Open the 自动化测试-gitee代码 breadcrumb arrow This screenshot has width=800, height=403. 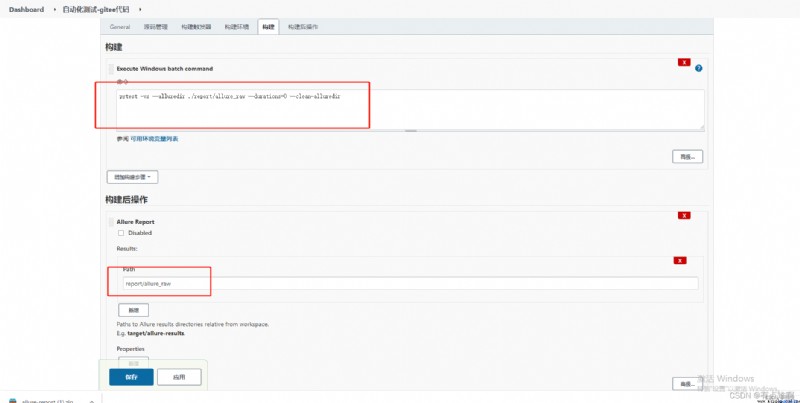(x=140, y=10)
